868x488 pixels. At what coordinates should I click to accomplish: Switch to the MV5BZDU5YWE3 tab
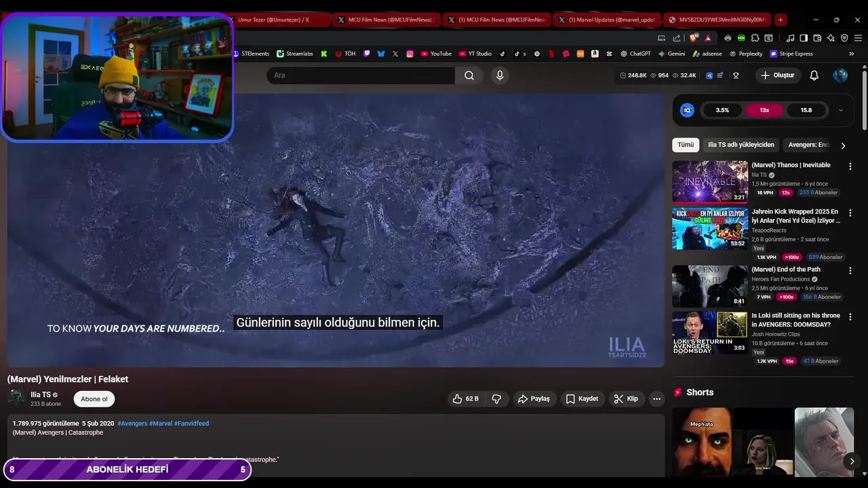(717, 20)
